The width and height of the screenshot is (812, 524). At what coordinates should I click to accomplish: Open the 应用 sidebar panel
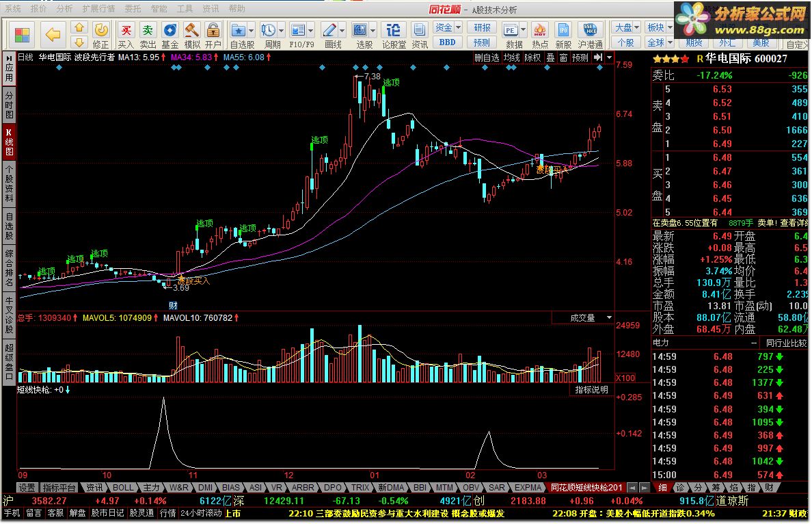pos(9,68)
